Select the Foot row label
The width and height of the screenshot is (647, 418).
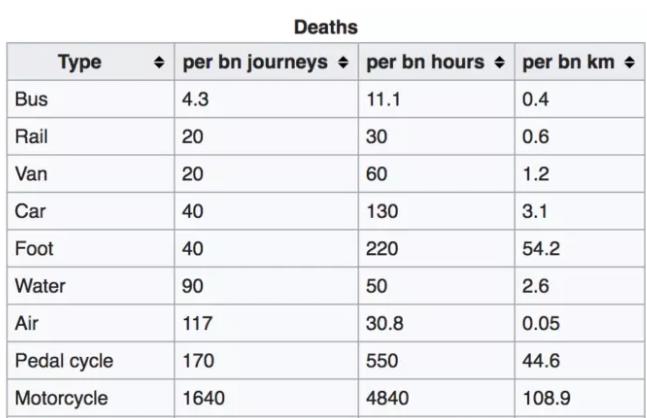pyautogui.click(x=34, y=249)
